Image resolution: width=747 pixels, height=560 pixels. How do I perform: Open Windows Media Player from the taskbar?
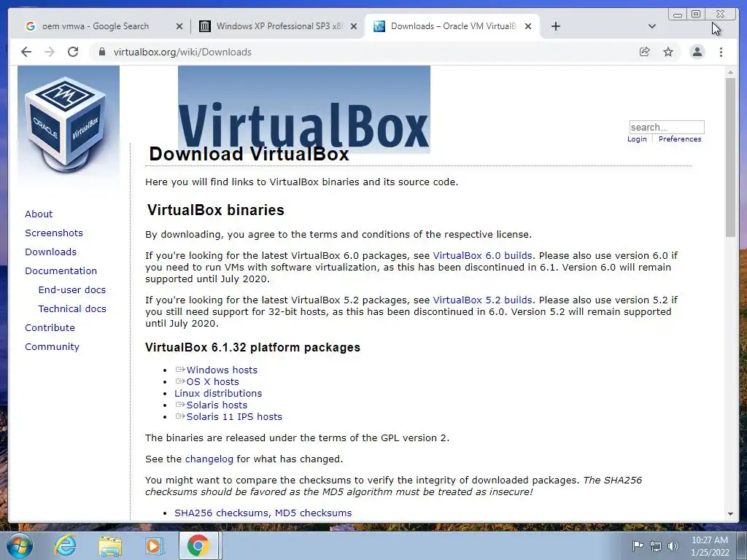pyautogui.click(x=154, y=545)
